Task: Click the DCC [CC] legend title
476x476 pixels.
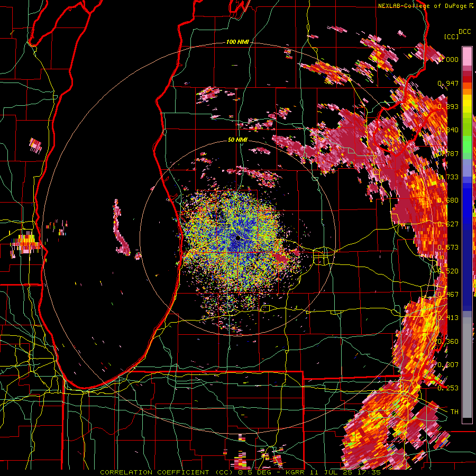Action: (457, 34)
